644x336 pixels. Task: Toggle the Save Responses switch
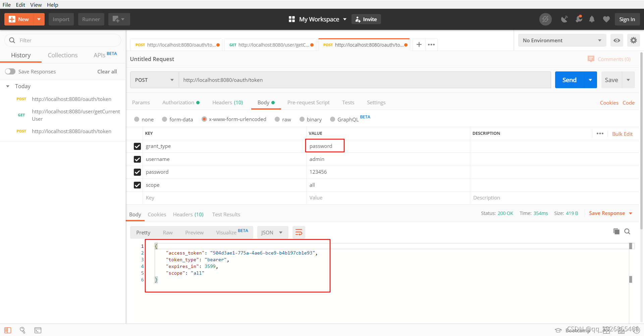click(x=10, y=71)
